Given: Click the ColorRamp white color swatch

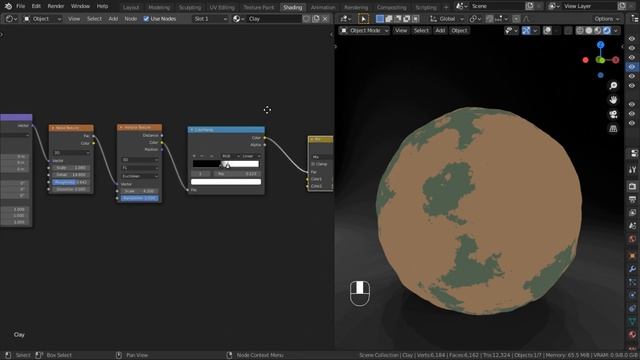Looking at the screenshot, I should click(226, 182).
